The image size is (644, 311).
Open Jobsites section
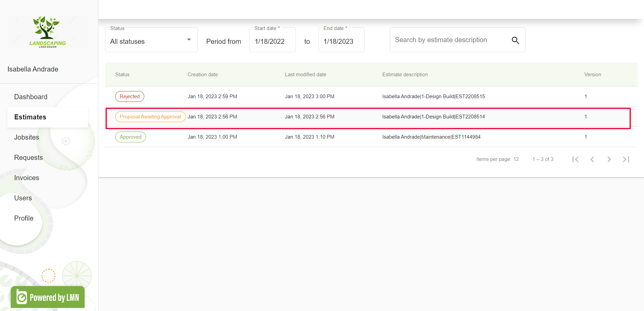(27, 137)
